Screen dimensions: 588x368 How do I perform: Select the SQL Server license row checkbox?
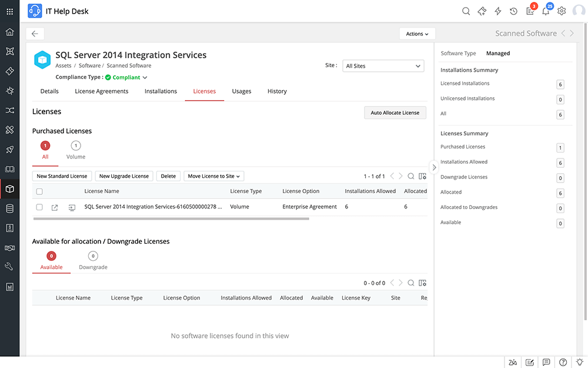tap(39, 207)
